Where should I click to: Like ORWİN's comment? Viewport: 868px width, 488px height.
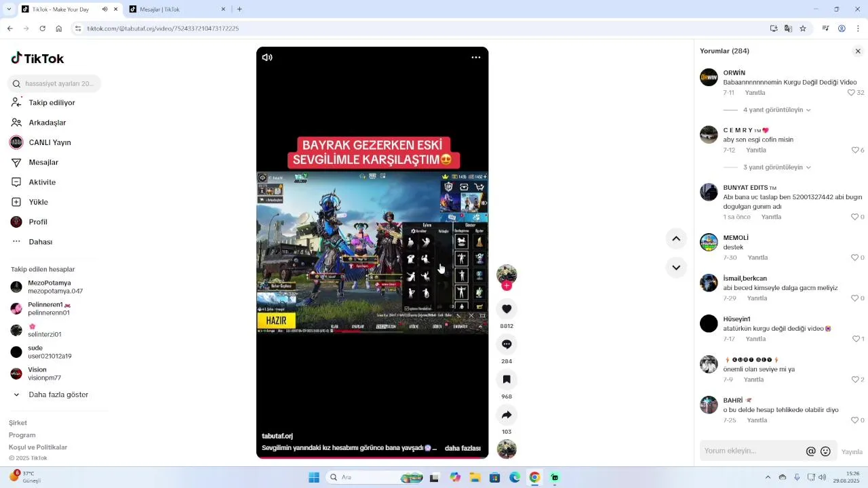[x=852, y=93]
